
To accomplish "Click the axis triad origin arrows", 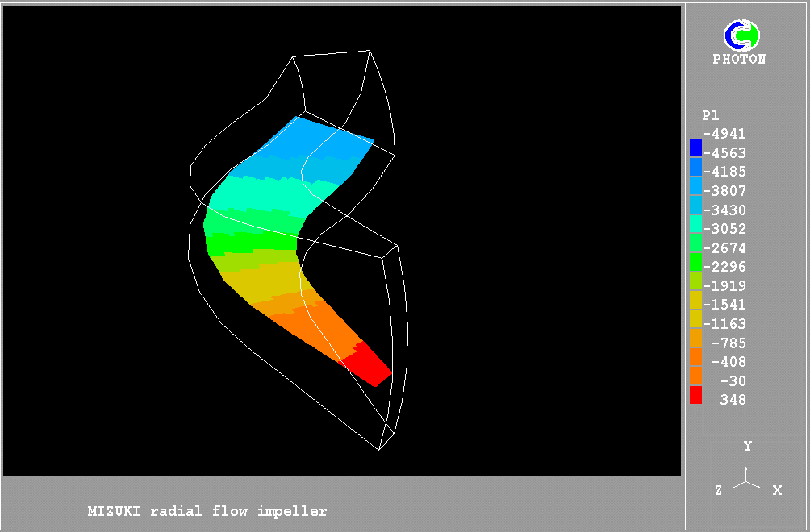I will [747, 482].
